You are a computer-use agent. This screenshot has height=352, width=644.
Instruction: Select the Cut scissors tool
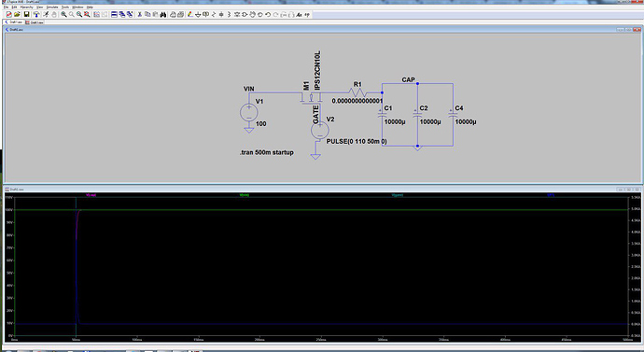click(x=140, y=14)
